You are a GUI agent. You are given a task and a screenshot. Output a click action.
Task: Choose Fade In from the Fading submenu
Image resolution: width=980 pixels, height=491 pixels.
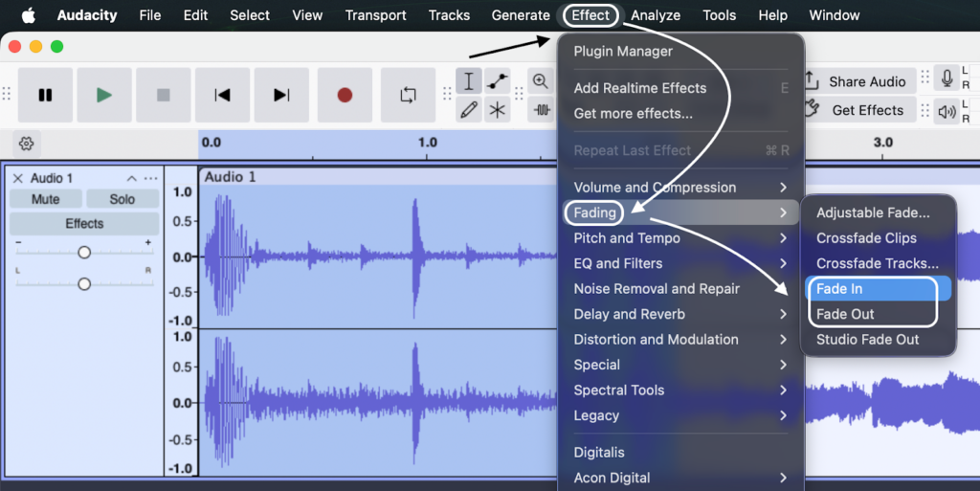click(x=839, y=289)
